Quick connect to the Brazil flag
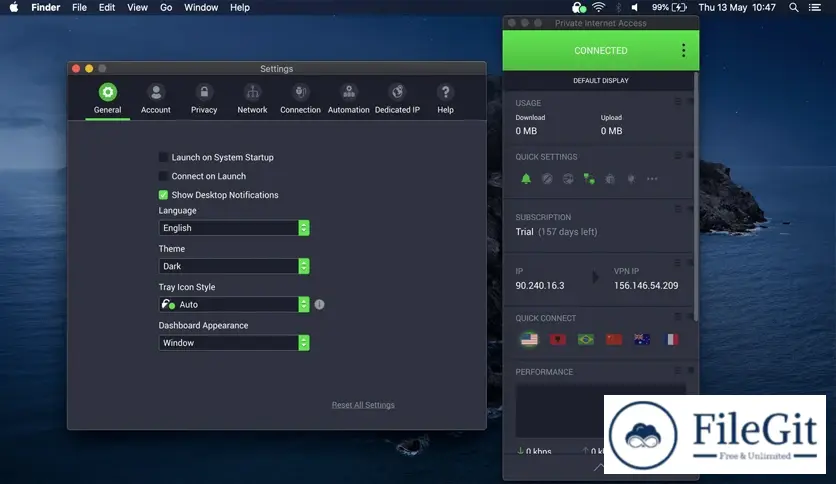Image resolution: width=836 pixels, height=484 pixels. coord(586,339)
